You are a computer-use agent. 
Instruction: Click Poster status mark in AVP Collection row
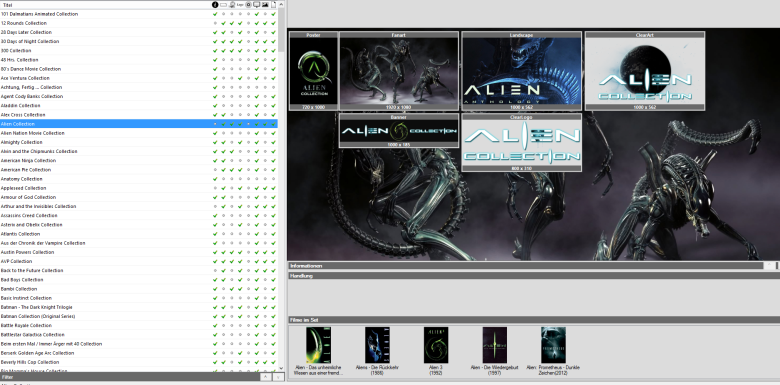pyautogui.click(x=274, y=261)
